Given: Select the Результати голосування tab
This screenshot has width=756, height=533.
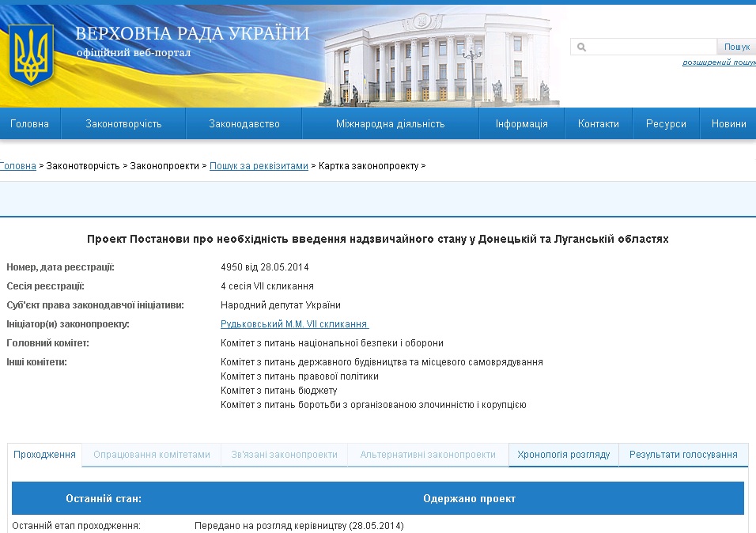Looking at the screenshot, I should point(683,455).
